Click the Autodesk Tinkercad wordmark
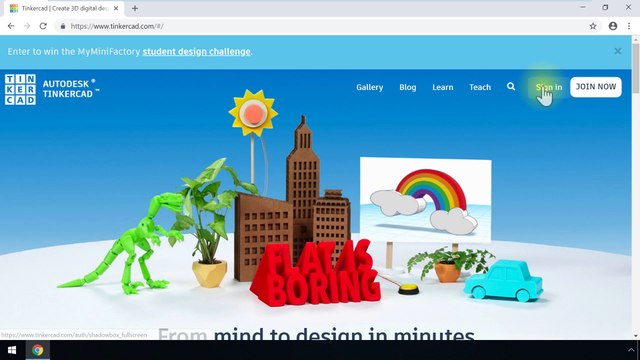The image size is (640, 360). tap(70, 89)
